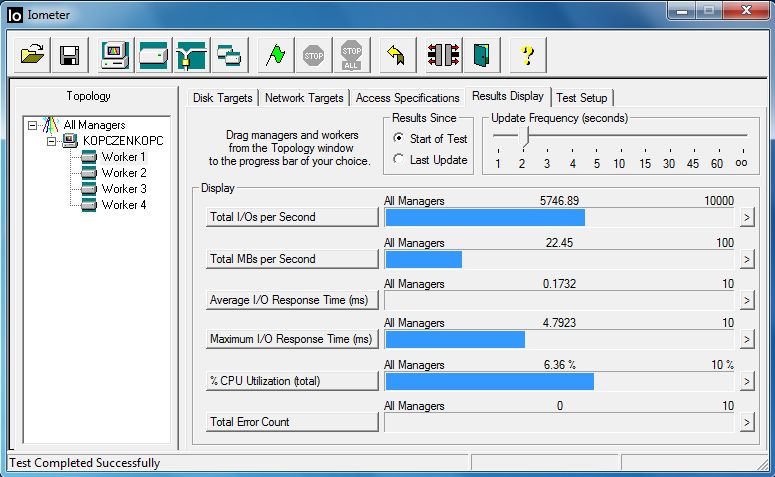The image size is (775, 477).
Task: Collapse the All Managers tree node
Action: tap(32, 125)
